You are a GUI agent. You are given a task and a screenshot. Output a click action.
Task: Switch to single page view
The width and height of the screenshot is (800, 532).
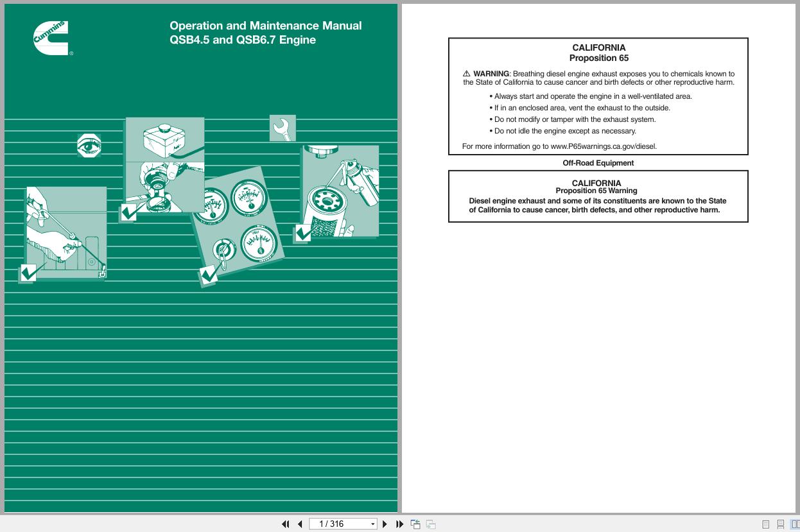coord(765,524)
